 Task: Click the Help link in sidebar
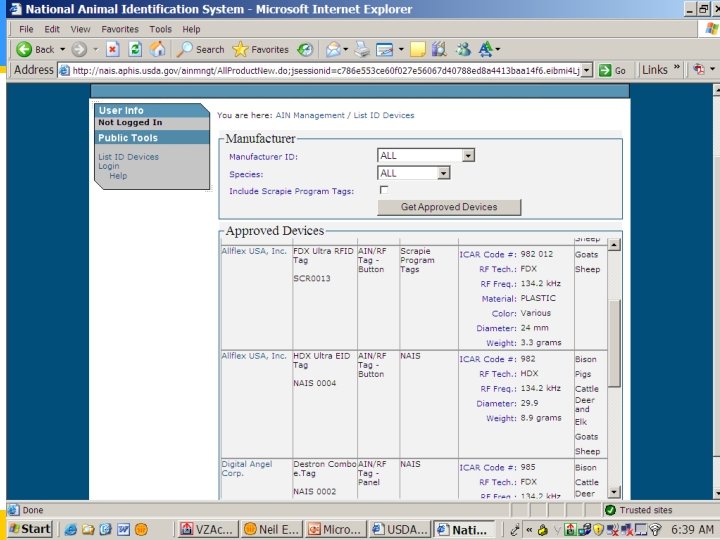(x=118, y=176)
